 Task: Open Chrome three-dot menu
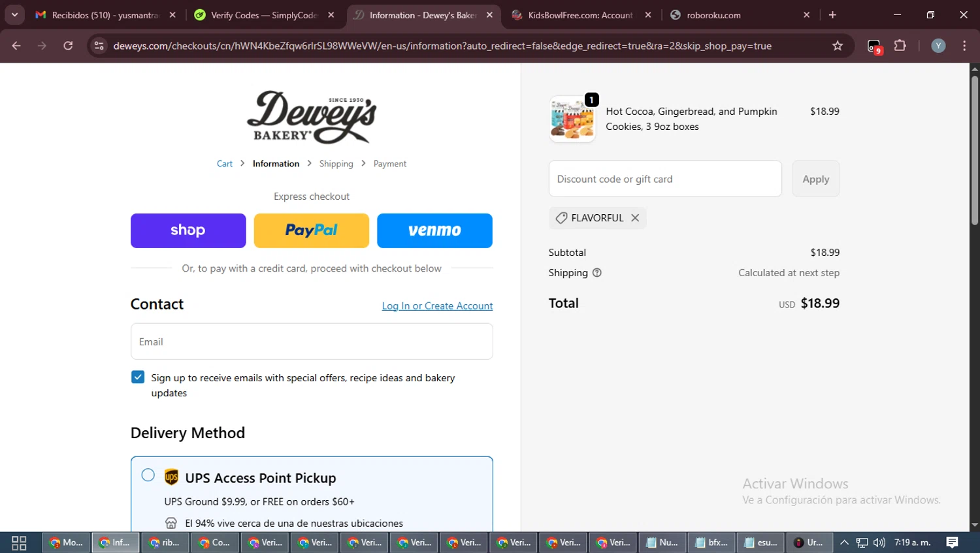(964, 46)
